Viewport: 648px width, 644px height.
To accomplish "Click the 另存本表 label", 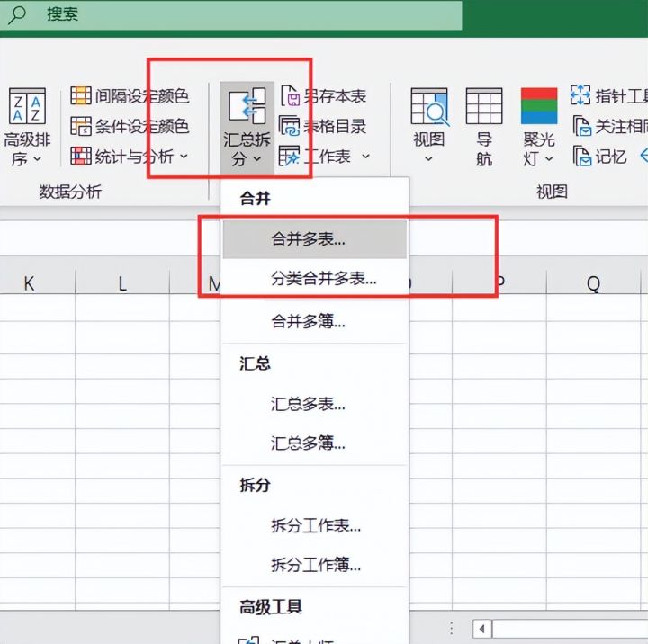I will [x=335, y=96].
